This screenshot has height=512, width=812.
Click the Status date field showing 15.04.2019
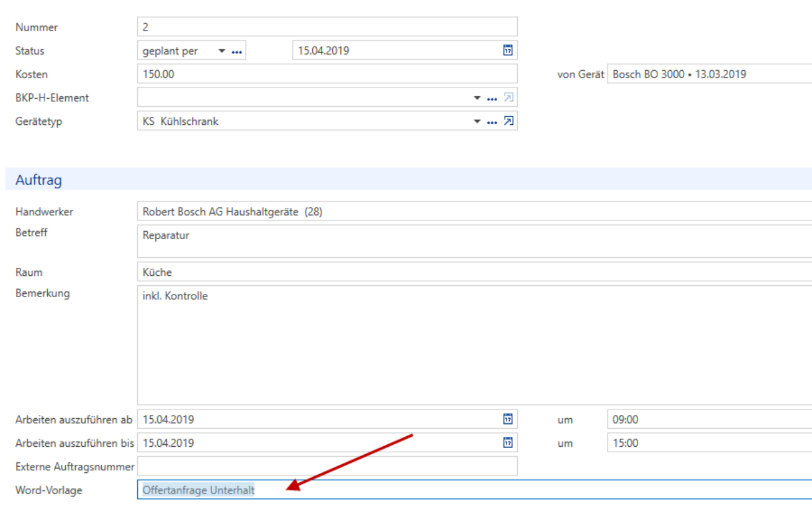click(x=405, y=50)
